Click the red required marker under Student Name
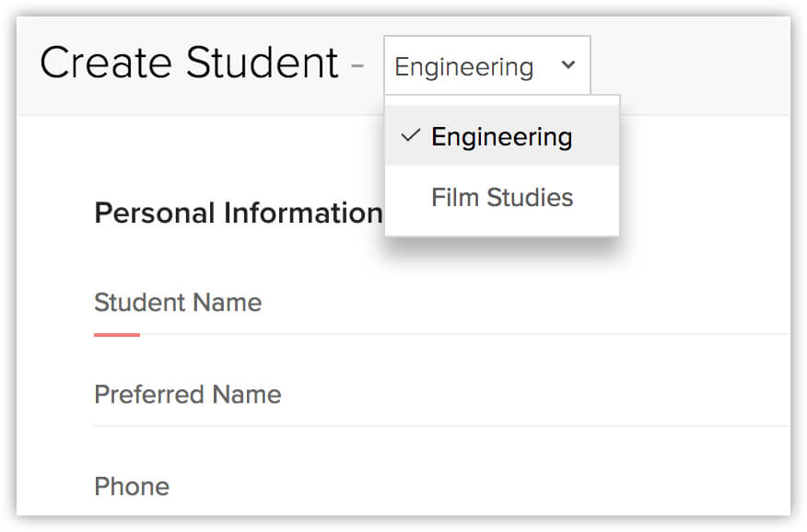This screenshot has height=532, width=807. pos(117,335)
